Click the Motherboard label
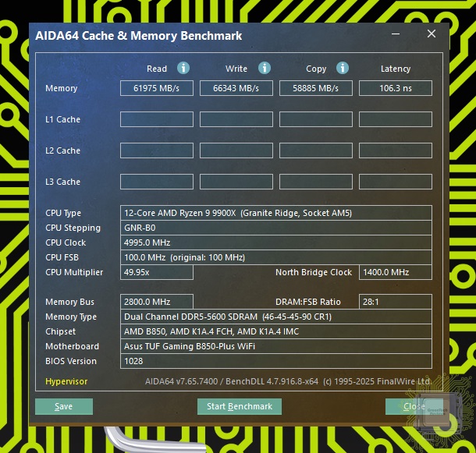This screenshot has height=453, width=476. tap(73, 346)
